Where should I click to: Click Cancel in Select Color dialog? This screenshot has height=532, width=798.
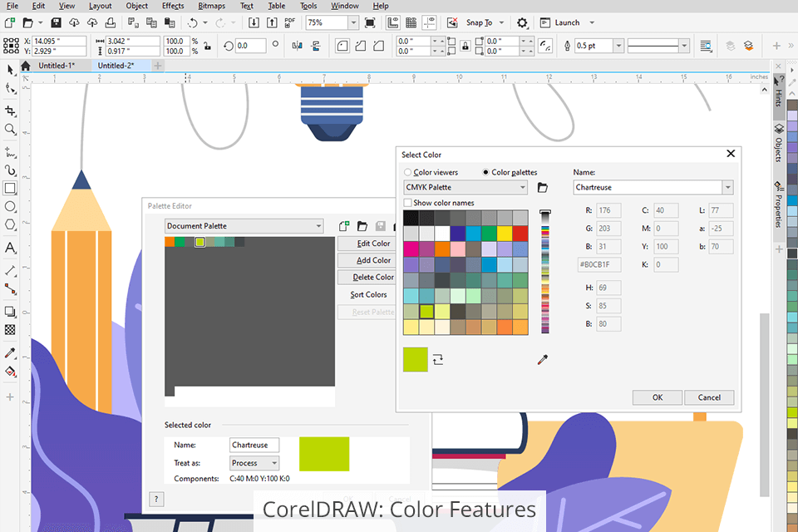pyautogui.click(x=709, y=397)
